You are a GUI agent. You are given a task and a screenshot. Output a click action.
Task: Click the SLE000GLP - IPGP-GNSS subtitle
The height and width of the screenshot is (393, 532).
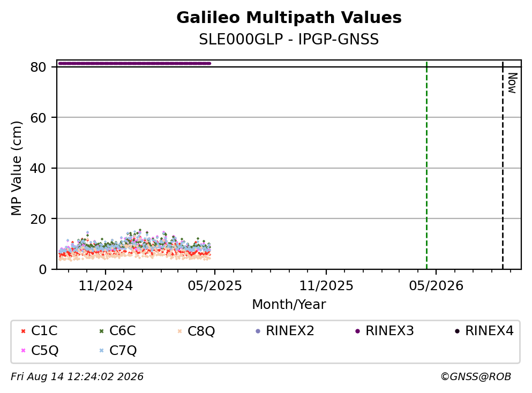(x=289, y=39)
